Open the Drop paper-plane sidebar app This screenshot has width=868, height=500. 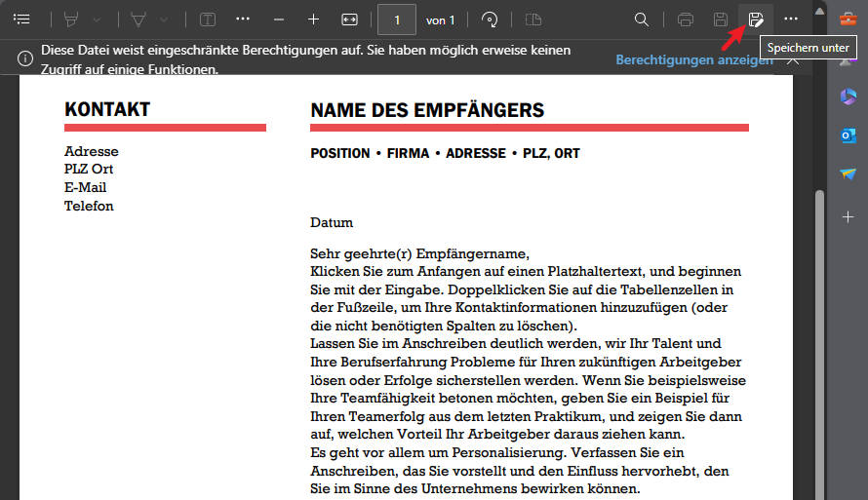tap(848, 174)
